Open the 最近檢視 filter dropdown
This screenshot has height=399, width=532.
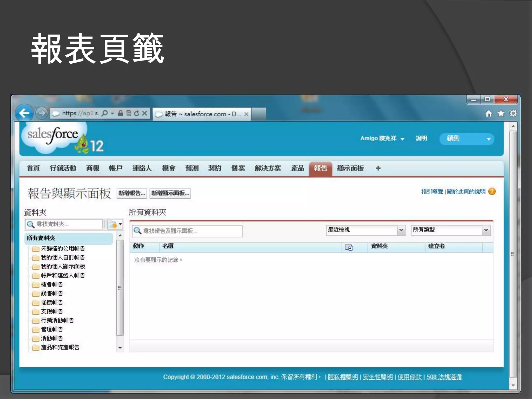coord(366,230)
